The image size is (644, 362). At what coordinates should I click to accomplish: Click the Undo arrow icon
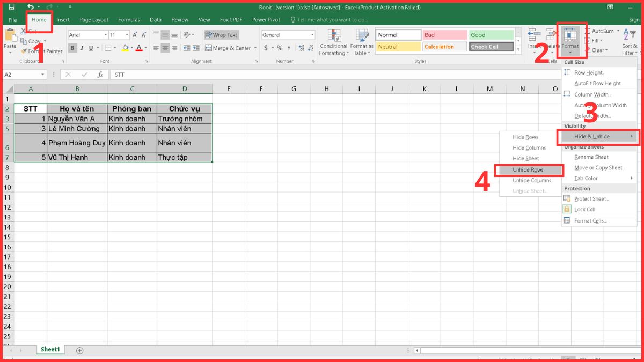31,7
